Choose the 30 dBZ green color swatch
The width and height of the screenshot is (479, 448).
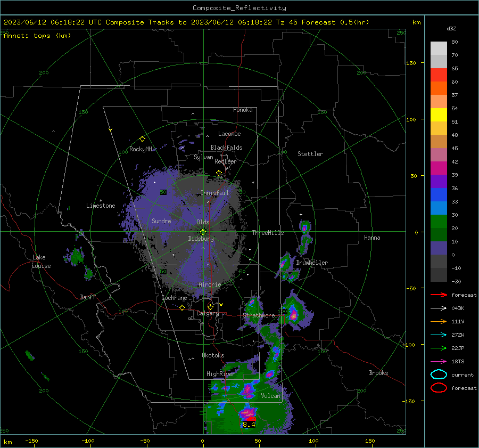[439, 221]
